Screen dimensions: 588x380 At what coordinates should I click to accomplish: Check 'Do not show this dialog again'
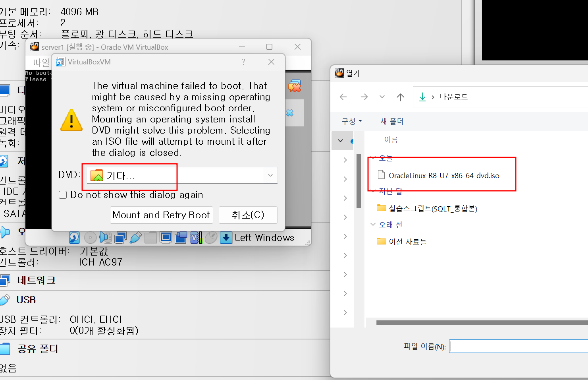pos(63,195)
